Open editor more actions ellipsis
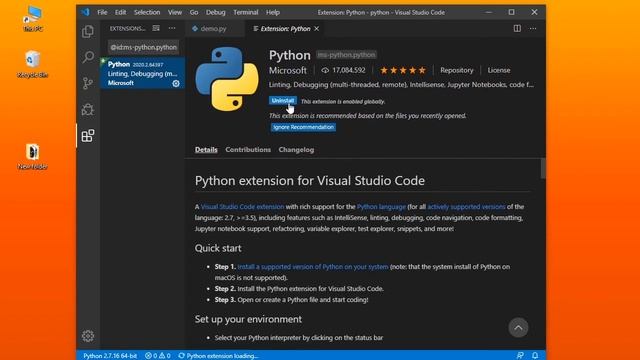640x360 pixels. (533, 29)
